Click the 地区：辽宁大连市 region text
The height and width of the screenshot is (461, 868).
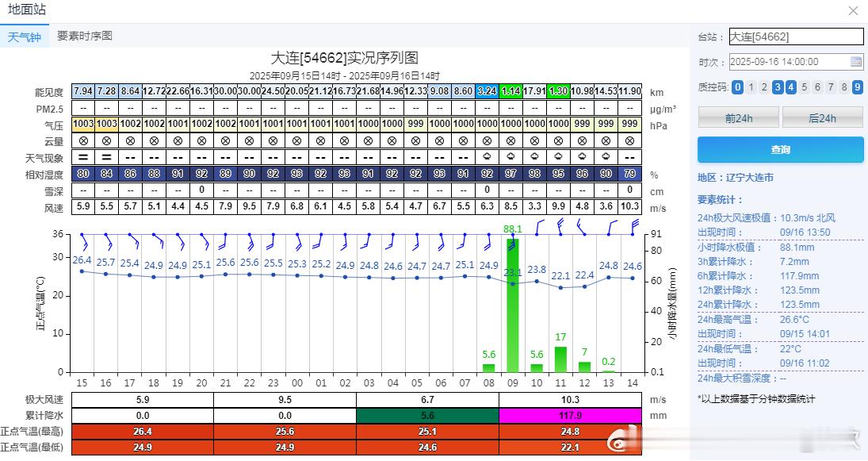click(x=736, y=177)
